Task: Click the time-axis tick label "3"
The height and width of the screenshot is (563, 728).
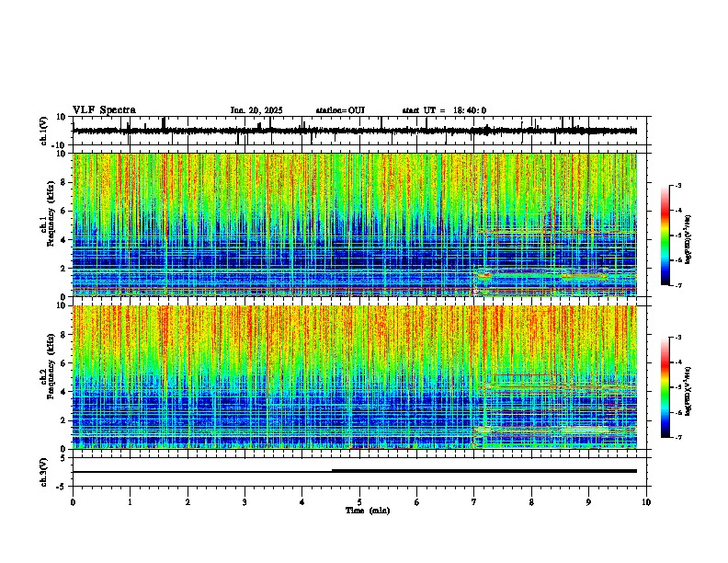Action: (245, 502)
